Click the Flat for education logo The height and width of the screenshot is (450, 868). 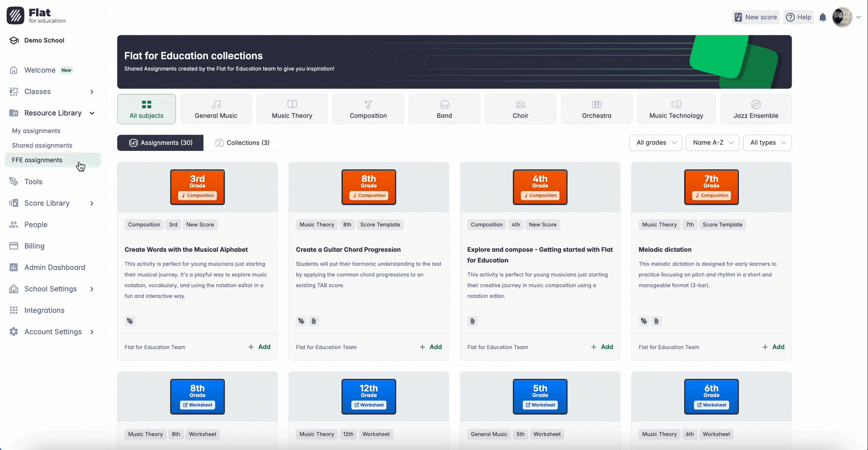(x=36, y=16)
